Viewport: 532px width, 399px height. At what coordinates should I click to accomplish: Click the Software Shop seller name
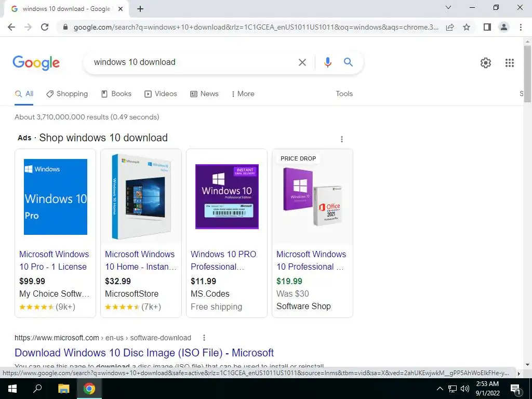coord(303,307)
